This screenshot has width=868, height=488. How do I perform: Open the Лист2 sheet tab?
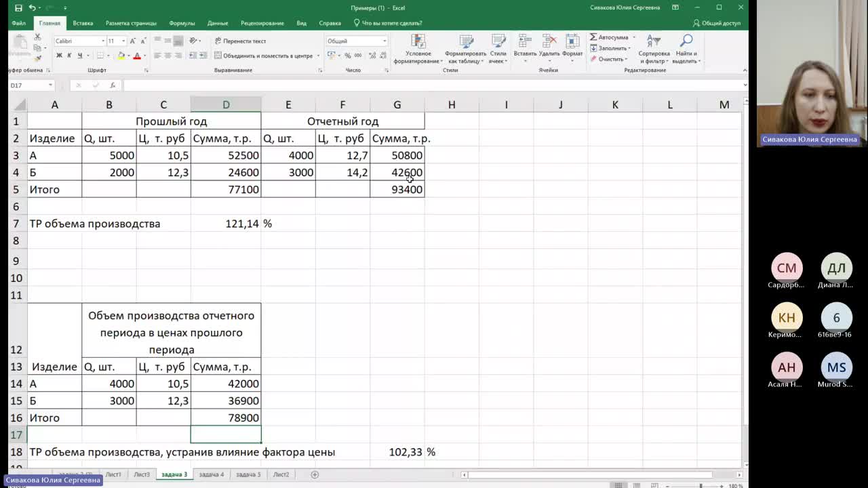point(281,474)
